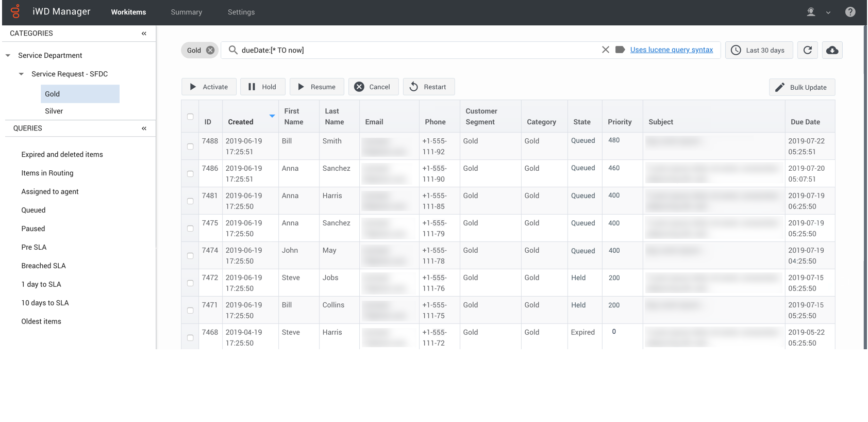This screenshot has width=868, height=422.
Task: Toggle the select all header checkbox
Action: point(190,117)
